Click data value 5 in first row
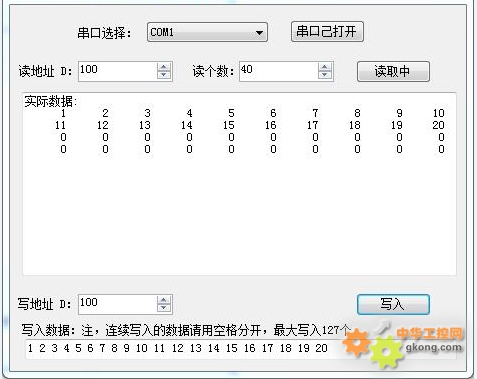The width and height of the screenshot is (477, 379). tap(231, 113)
